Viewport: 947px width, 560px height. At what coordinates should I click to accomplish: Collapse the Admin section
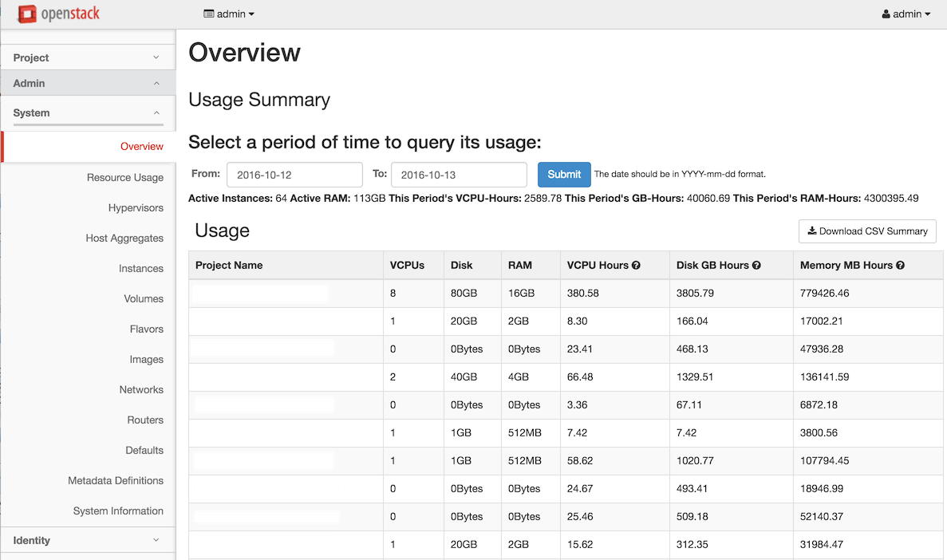[x=88, y=83]
